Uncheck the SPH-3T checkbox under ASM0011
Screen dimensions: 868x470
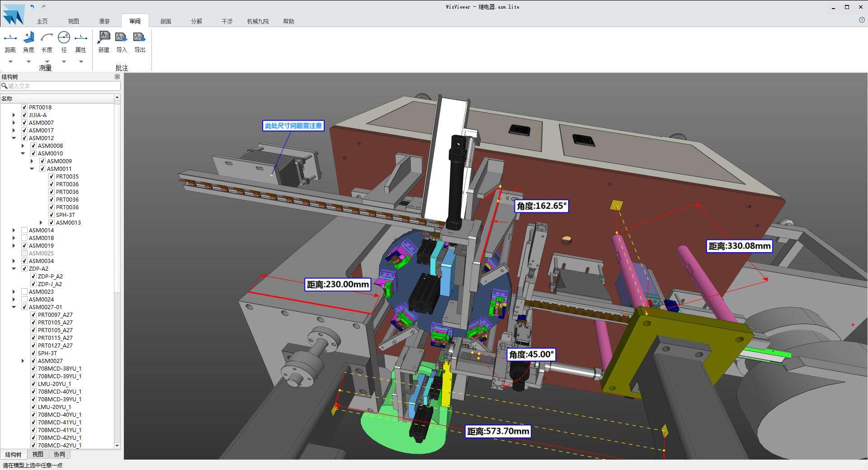click(x=52, y=215)
